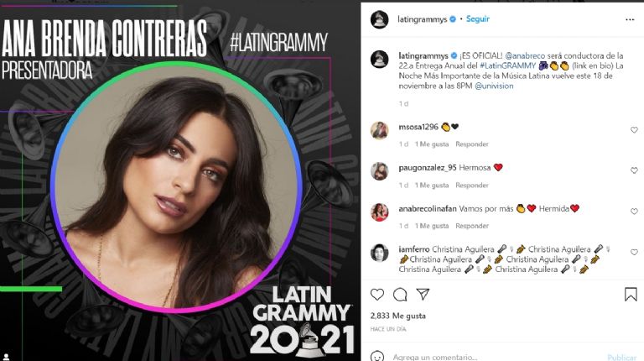Open the comment bubble icon

point(400,295)
